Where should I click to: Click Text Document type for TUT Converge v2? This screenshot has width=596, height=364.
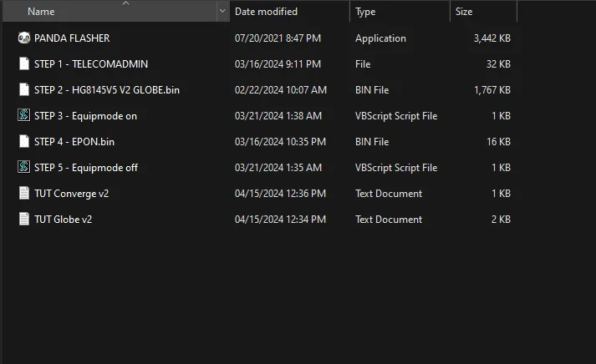pyautogui.click(x=389, y=194)
